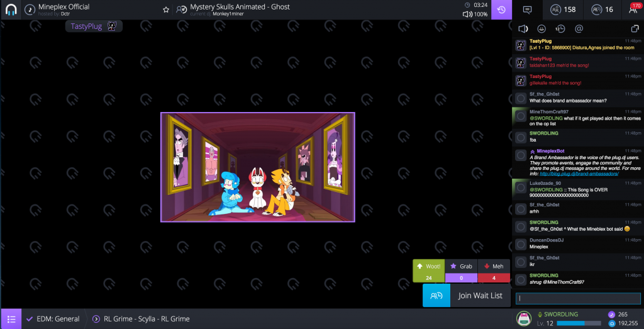The width and height of the screenshot is (644, 329).
Task: Open play history with the purple clock button
Action: pos(501,10)
